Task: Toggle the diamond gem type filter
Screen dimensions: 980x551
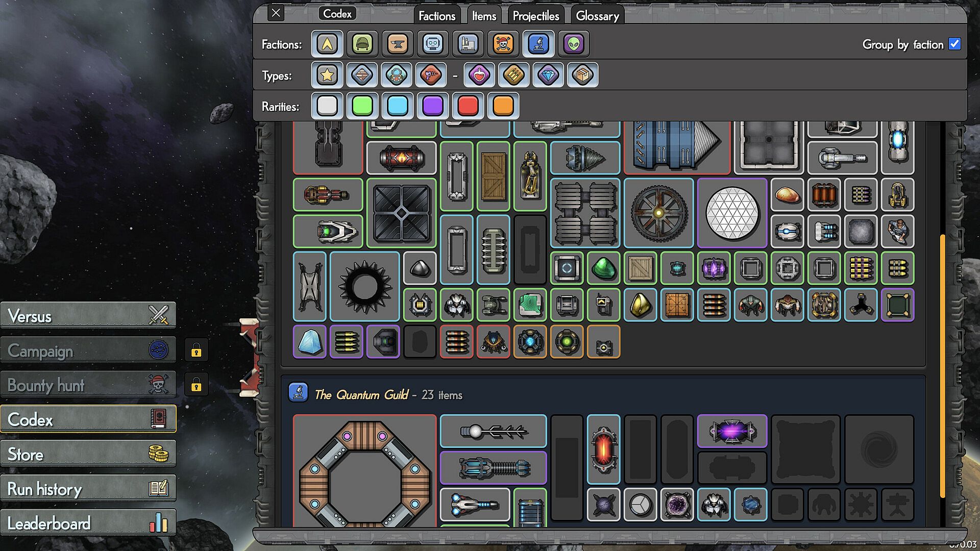Action: [548, 76]
